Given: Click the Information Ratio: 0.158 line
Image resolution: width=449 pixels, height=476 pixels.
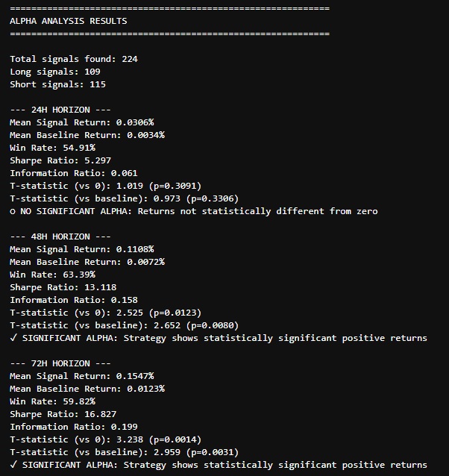Looking at the screenshot, I should point(74,300).
